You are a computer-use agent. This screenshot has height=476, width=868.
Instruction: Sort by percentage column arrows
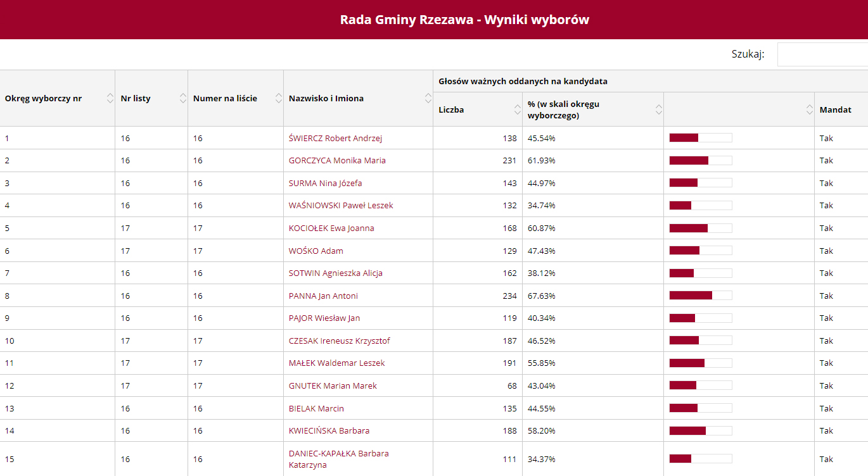click(x=658, y=110)
